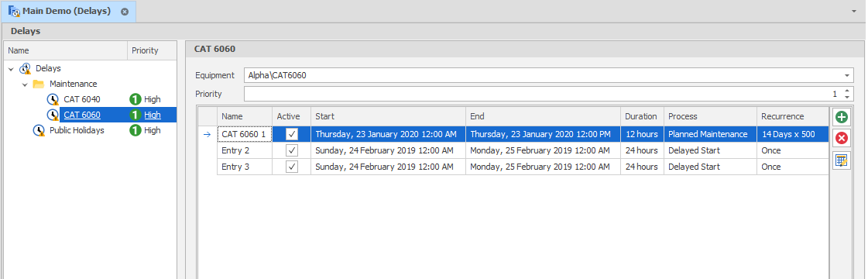Click the red delete entry button
This screenshot has width=868, height=279.
(842, 139)
